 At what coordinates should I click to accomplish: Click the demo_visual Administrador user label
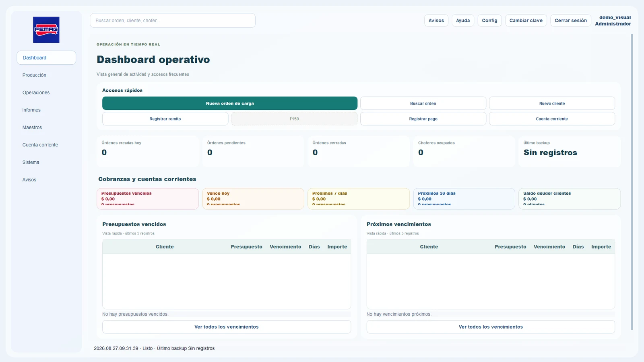[x=613, y=21]
